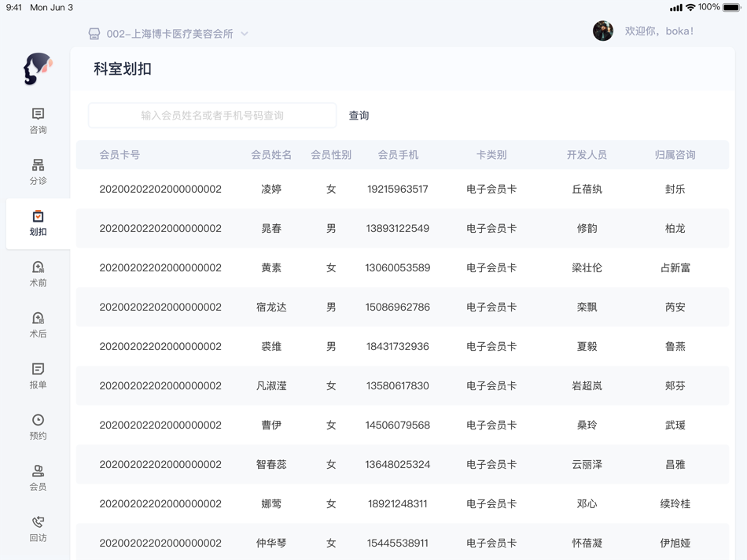Click the 欢迎你，boka! greeting text
This screenshot has height=560, width=747.
(x=659, y=31)
